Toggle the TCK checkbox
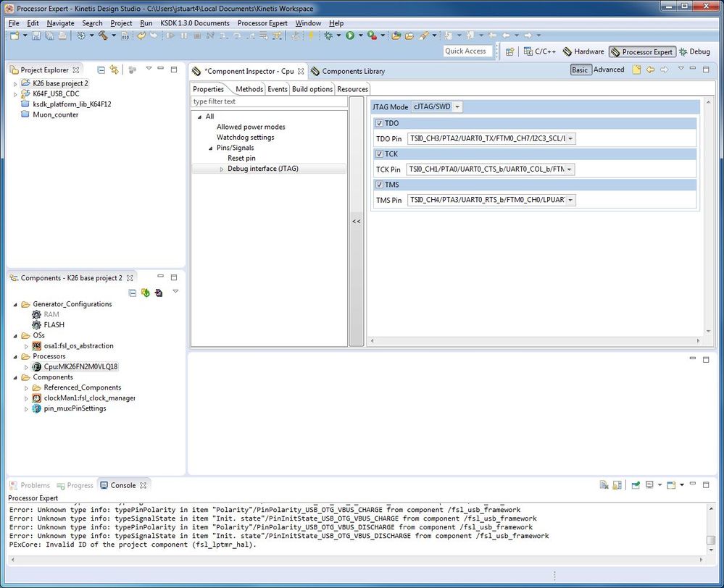 (379, 154)
